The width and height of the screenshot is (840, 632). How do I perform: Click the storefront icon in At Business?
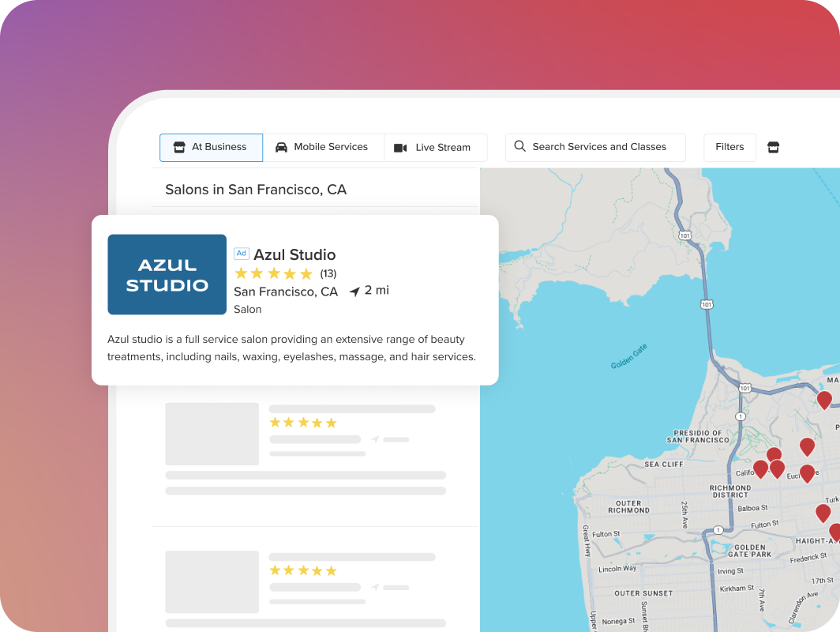pos(179,147)
